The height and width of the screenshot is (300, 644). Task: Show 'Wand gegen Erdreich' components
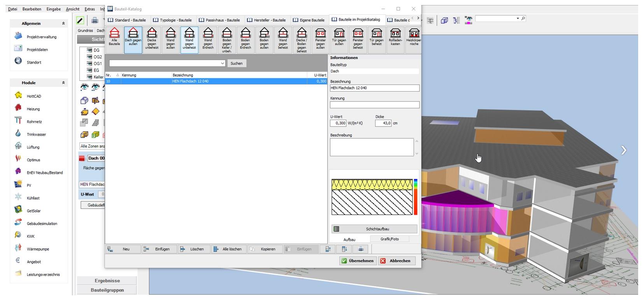coord(208,40)
